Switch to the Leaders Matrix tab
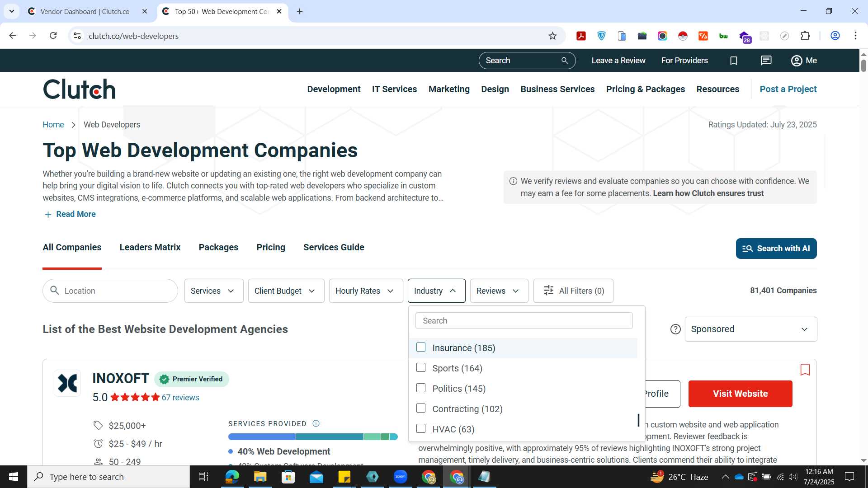This screenshot has height=488, width=868. (x=150, y=248)
